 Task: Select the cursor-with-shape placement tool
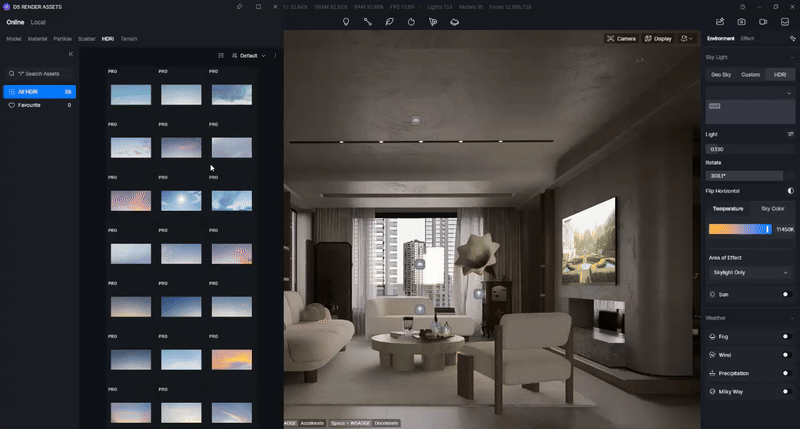pyautogui.click(x=433, y=22)
